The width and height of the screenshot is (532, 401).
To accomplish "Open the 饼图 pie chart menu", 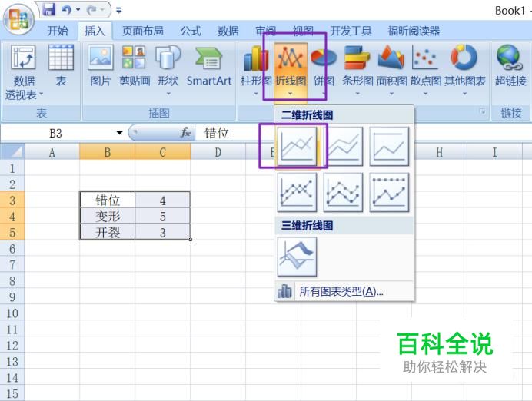I will point(324,71).
